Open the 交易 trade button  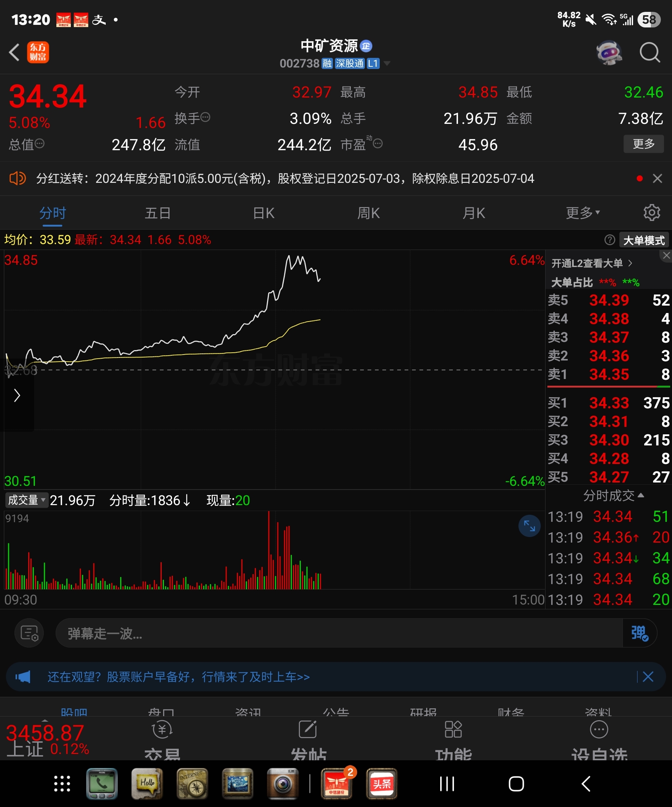click(162, 740)
